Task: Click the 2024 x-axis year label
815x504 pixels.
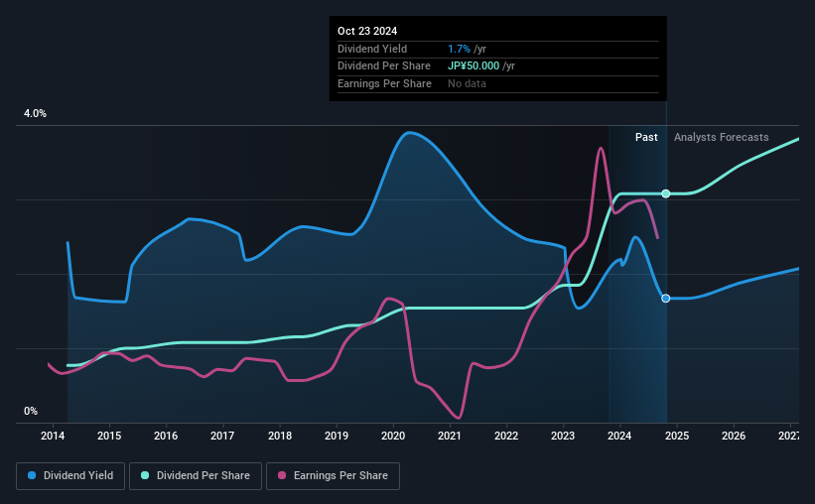Action: pyautogui.click(x=619, y=436)
